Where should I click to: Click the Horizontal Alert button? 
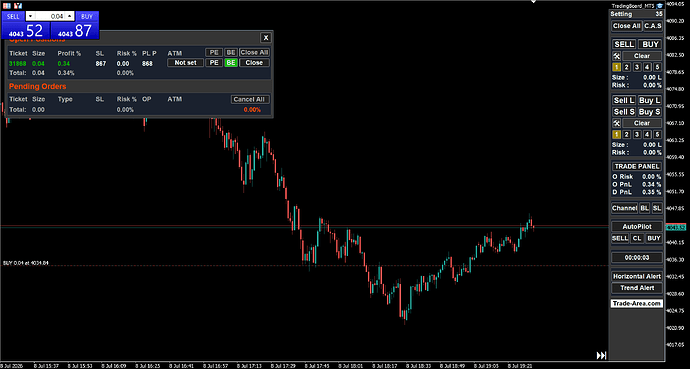[637, 277]
